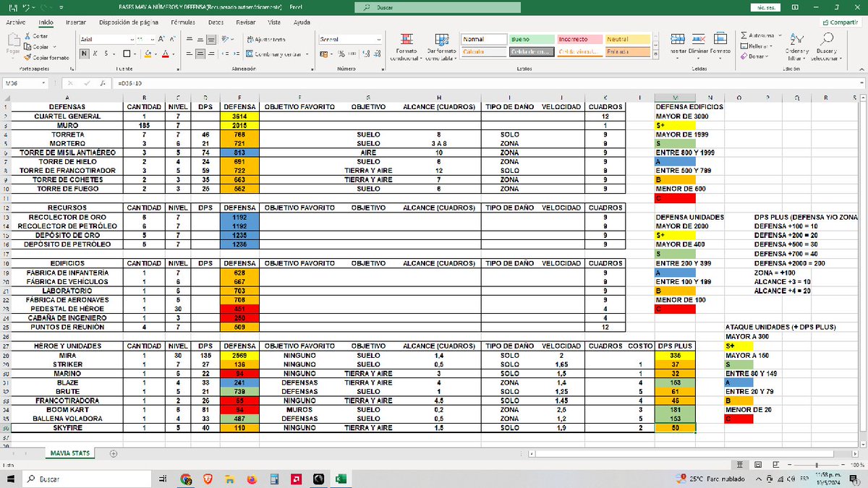Open the Archivo menu
The image size is (868, 488).
click(x=16, y=22)
